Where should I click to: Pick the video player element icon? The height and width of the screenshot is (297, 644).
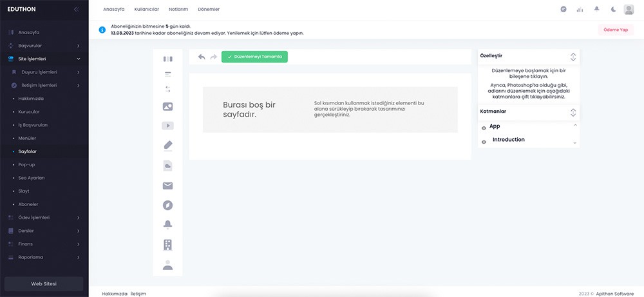point(167,126)
